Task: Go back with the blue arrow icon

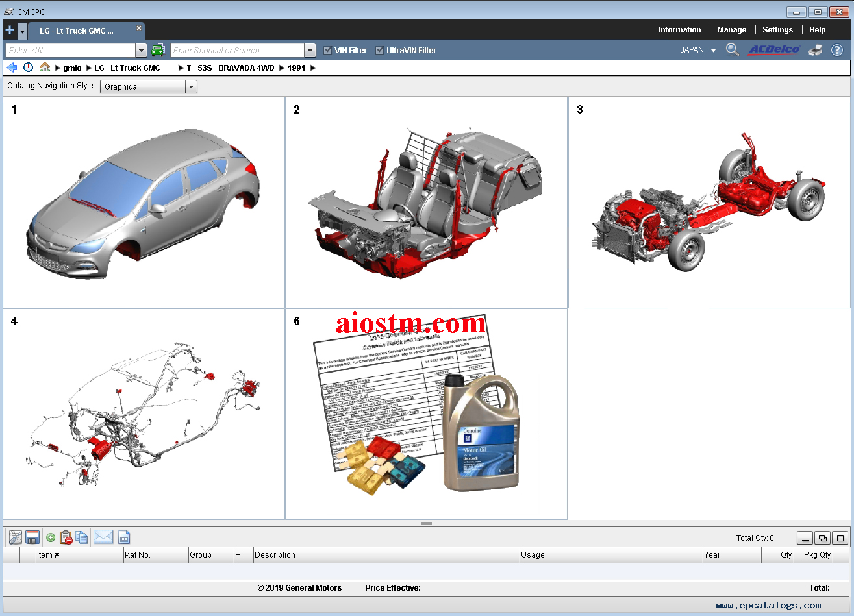Action: click(x=12, y=68)
